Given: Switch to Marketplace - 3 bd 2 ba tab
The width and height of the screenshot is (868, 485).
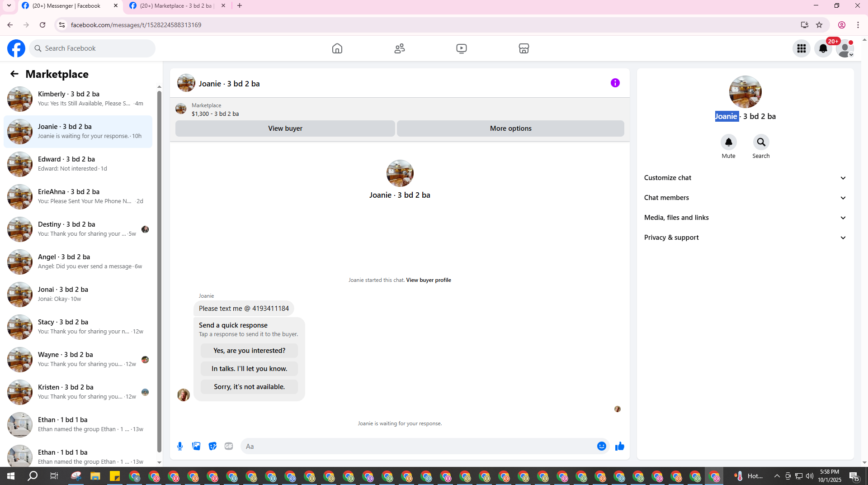Looking at the screenshot, I should [176, 6].
